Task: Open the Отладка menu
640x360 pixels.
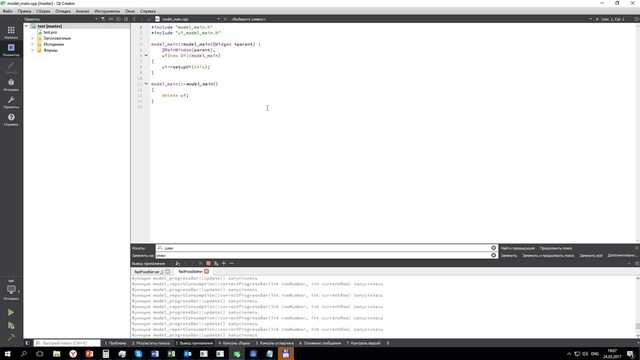Action: tap(63, 11)
